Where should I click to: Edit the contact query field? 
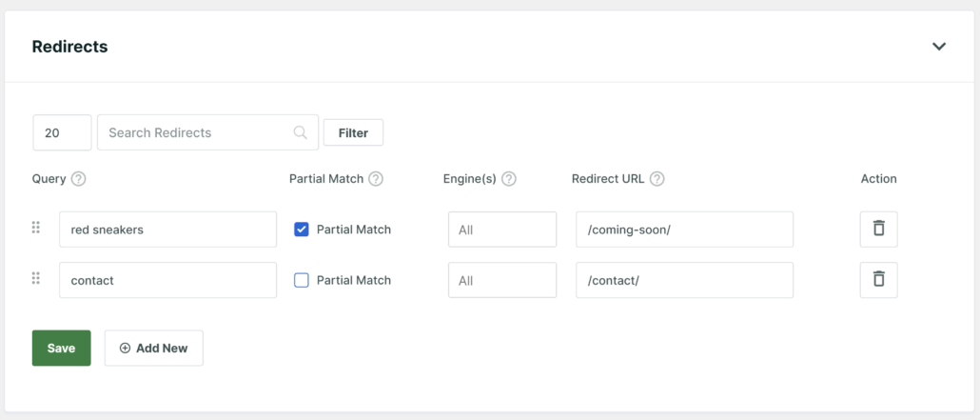coord(167,280)
